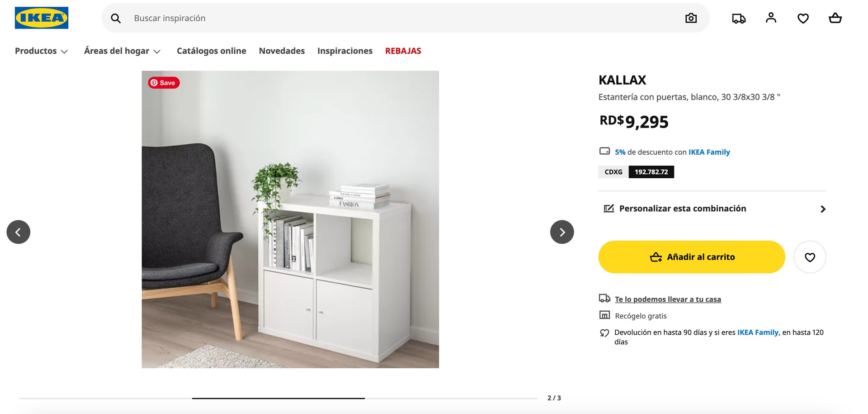Open order tracking truck icon
Screen dimensions: 868x414
pyautogui.click(x=739, y=18)
